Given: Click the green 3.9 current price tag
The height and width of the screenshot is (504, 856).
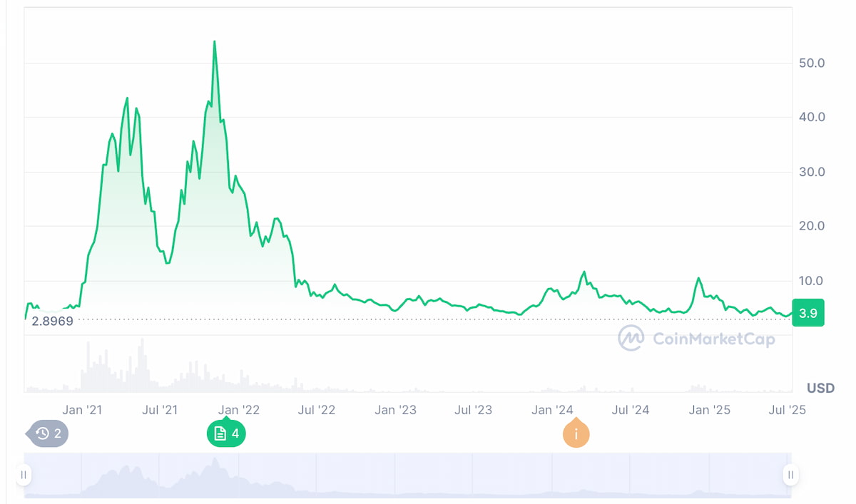Looking at the screenshot, I should pos(807,313).
